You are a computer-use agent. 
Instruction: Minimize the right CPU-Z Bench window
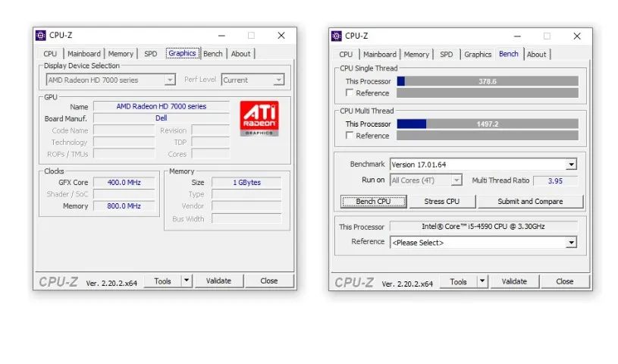pos(517,36)
